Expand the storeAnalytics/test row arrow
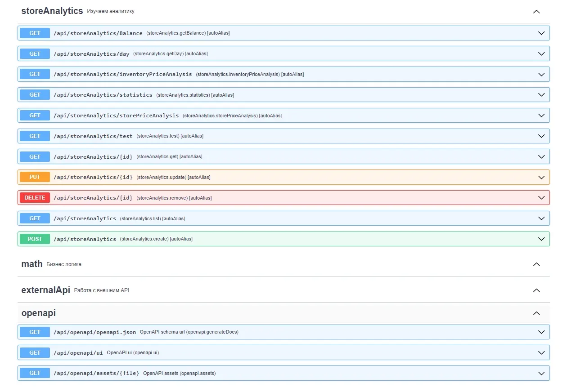Screen dimensions: 576x392 (x=541, y=136)
